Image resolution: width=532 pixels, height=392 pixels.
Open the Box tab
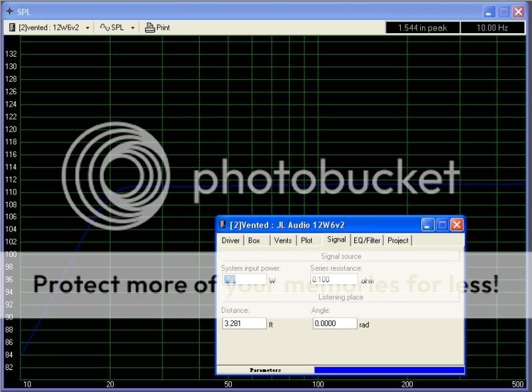coord(254,240)
